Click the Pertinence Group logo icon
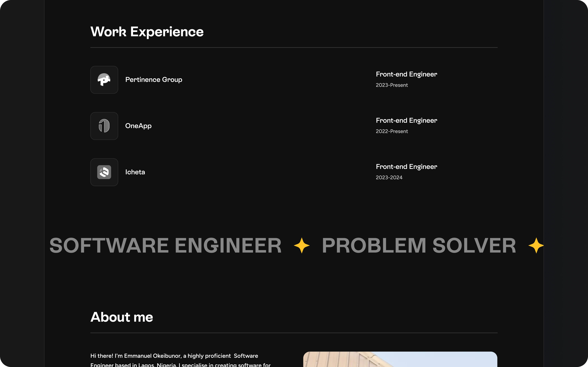Viewport: 588px width, 367px height. click(x=104, y=80)
